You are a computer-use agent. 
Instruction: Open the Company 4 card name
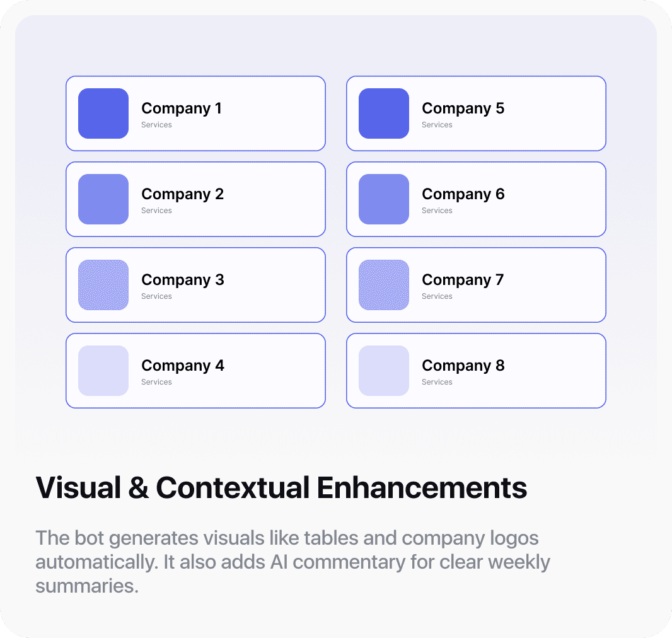tap(182, 366)
